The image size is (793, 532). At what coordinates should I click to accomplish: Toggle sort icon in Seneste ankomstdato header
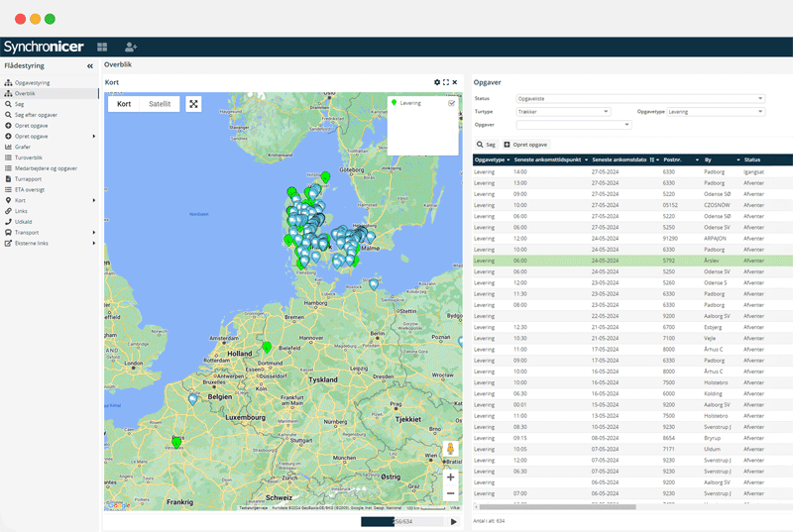tap(652, 160)
